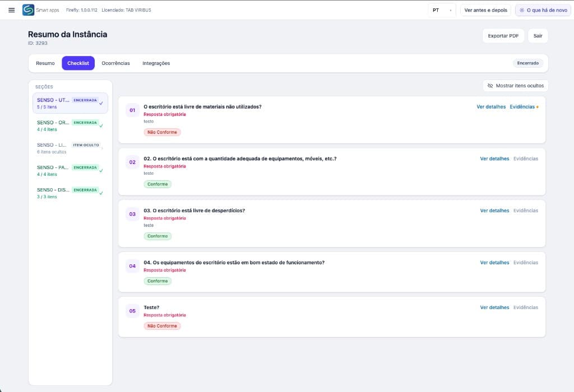The image size is (574, 392).
Task: Select the Checklist tab
Action: point(78,63)
